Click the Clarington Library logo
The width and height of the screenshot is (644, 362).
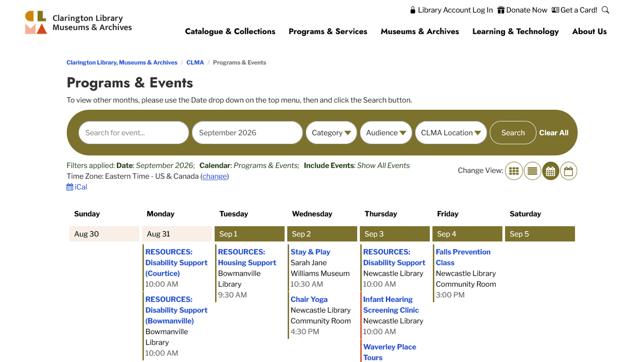coord(78,22)
